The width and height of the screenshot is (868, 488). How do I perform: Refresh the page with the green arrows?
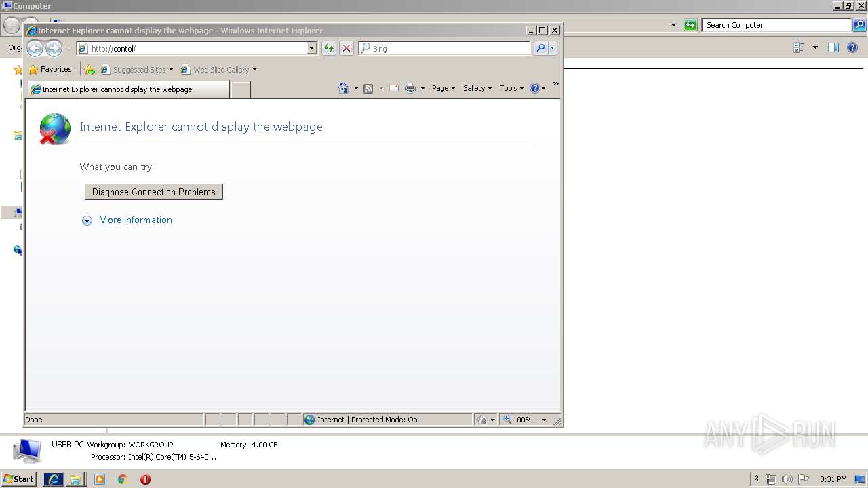click(x=329, y=48)
